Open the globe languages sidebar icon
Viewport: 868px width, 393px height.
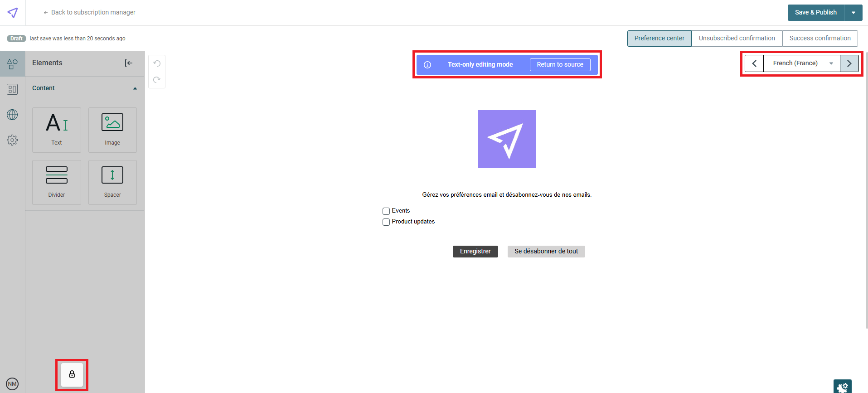point(12,115)
